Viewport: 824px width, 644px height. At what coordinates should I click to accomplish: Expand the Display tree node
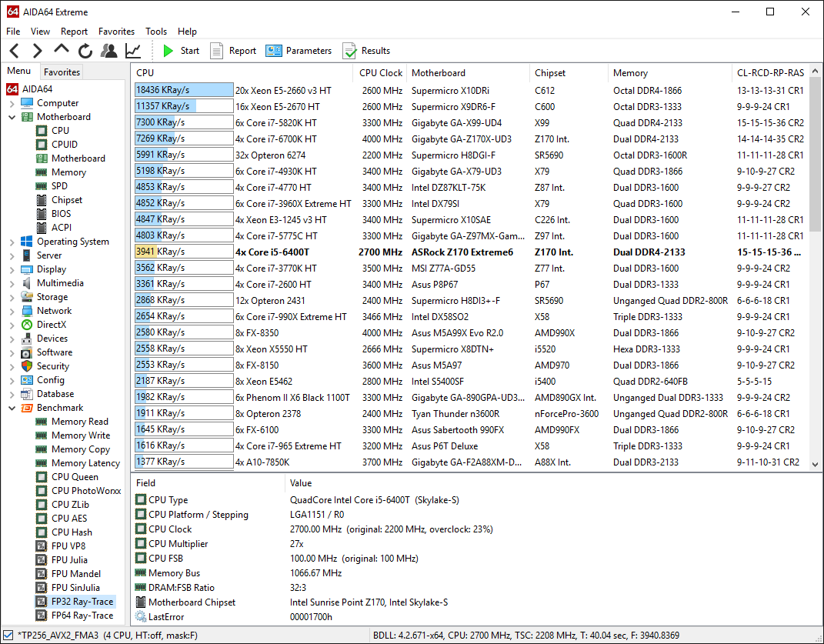click(12, 270)
